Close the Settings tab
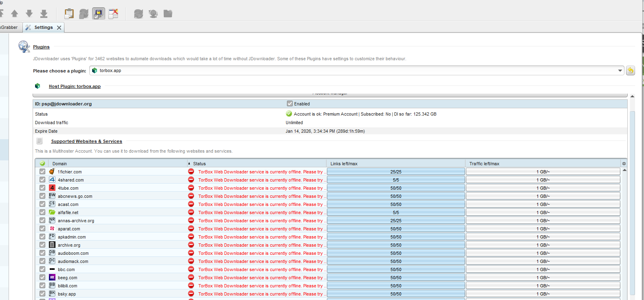This screenshot has width=644, height=300. 59,28
